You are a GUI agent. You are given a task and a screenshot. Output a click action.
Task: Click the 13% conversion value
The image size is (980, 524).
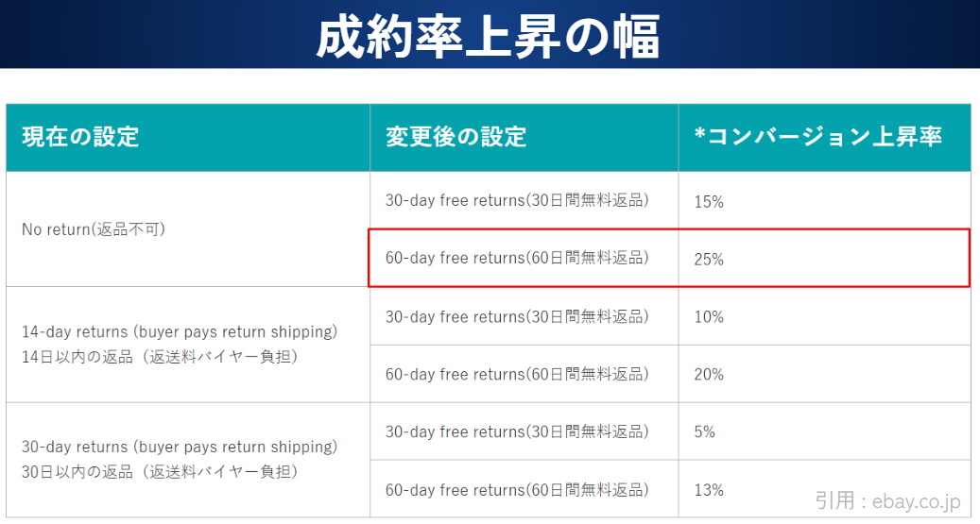click(x=709, y=490)
